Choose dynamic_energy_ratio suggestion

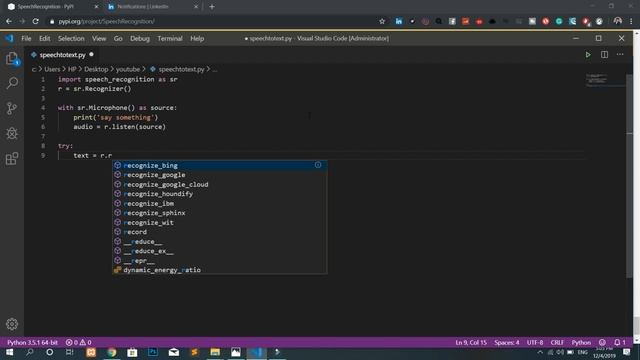click(x=220, y=270)
